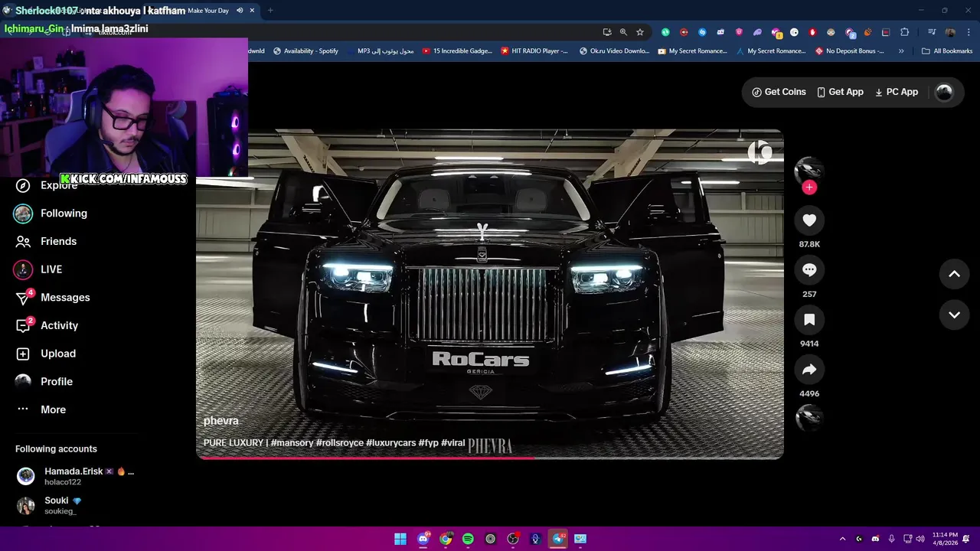The height and width of the screenshot is (551, 980).
Task: Open the #rollsroyce hashtag
Action: 340,443
